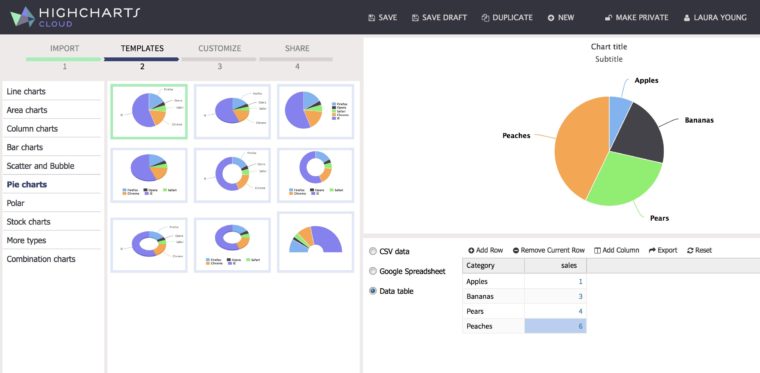Select 3D donut with legend template
760x373 pixels.
(x=232, y=245)
